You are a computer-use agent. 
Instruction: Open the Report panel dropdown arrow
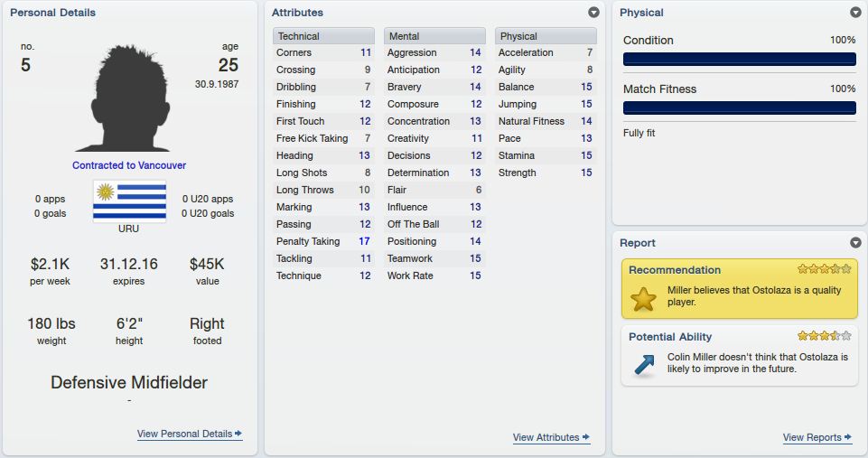tap(855, 243)
